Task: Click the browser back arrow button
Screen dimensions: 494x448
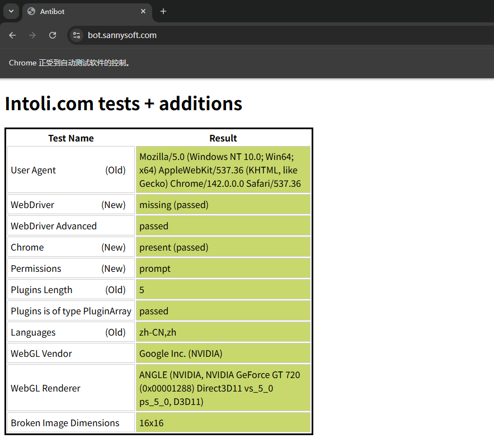Action: pos(12,35)
